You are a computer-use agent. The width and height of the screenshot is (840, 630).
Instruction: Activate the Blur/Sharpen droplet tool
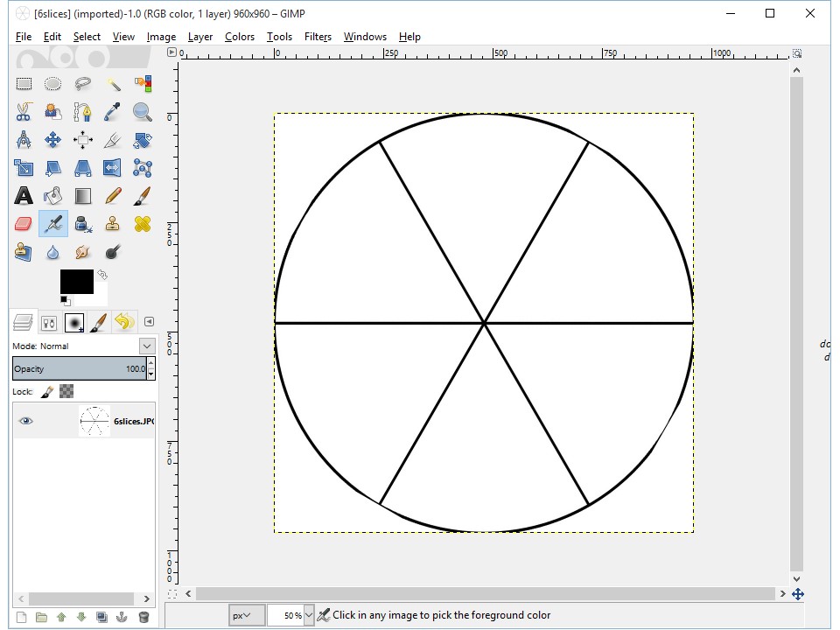point(52,252)
